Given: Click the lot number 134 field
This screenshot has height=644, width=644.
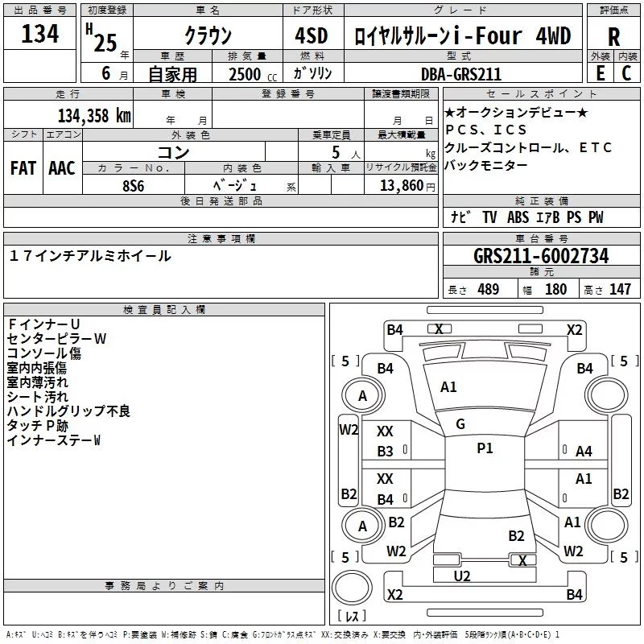Looking at the screenshot, I should tap(40, 35).
